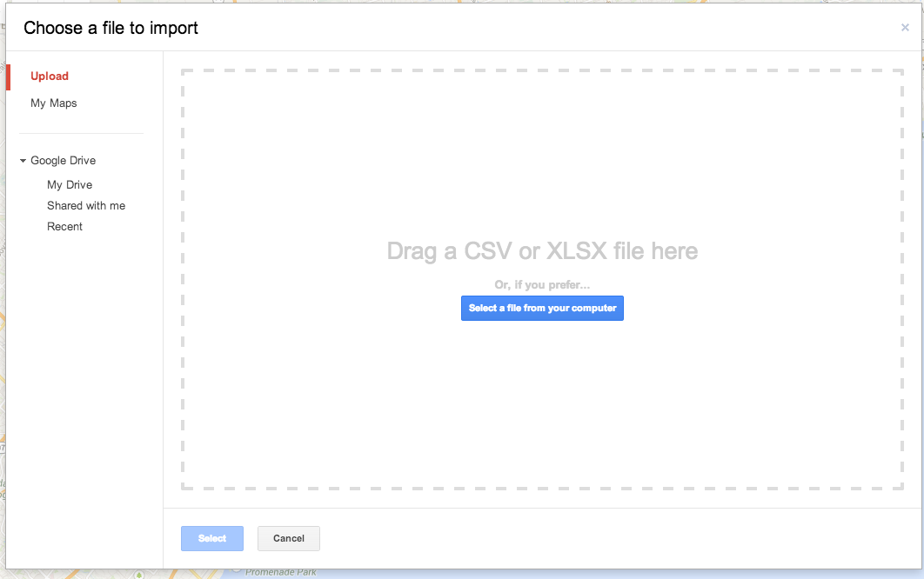Screen dimensions: 924x579
Task: Click the green map marker below the dialog
Action: (x=138, y=575)
